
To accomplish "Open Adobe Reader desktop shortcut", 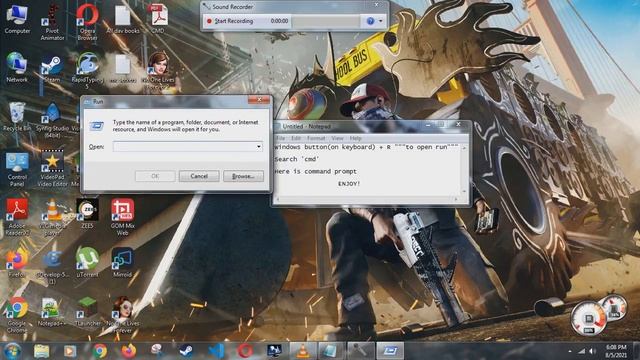I will 17,217.
